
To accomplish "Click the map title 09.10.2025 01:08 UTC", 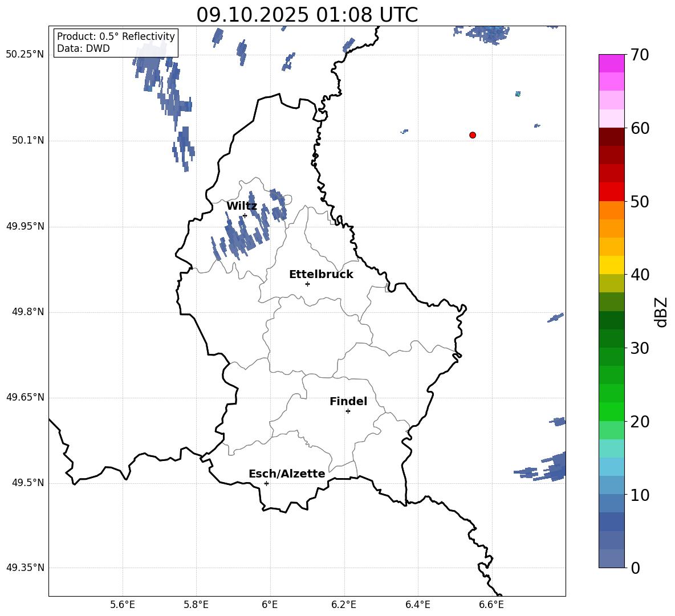I will tap(307, 15).
